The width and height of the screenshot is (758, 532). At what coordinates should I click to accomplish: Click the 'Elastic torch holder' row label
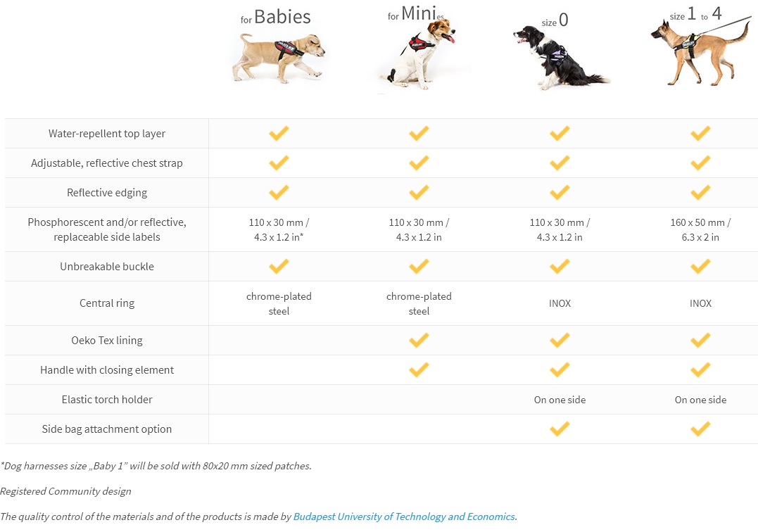(x=107, y=400)
